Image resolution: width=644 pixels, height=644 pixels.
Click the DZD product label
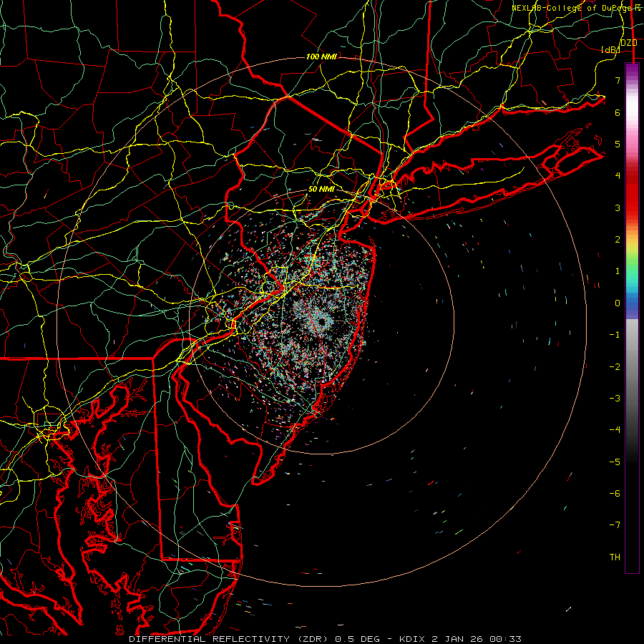coord(628,43)
